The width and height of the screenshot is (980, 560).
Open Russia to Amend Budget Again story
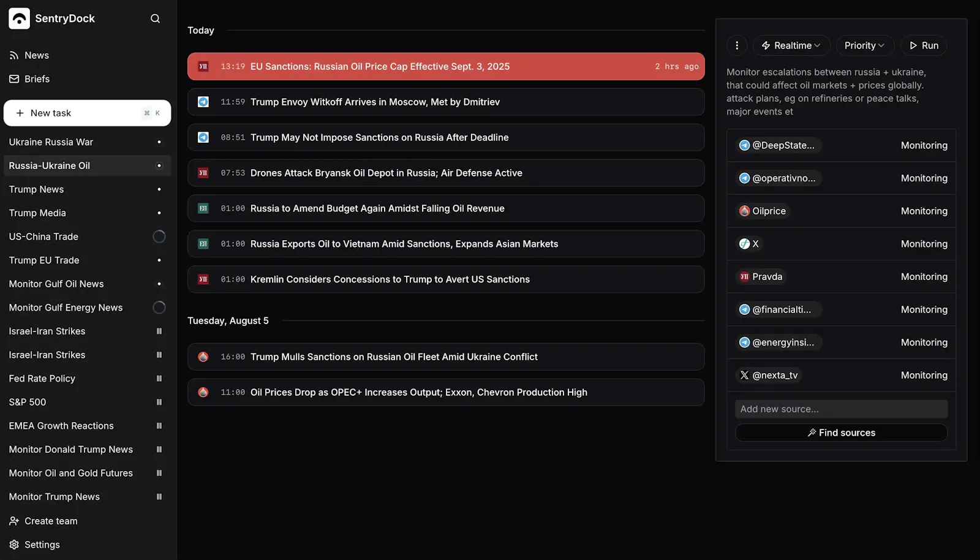tap(446, 208)
